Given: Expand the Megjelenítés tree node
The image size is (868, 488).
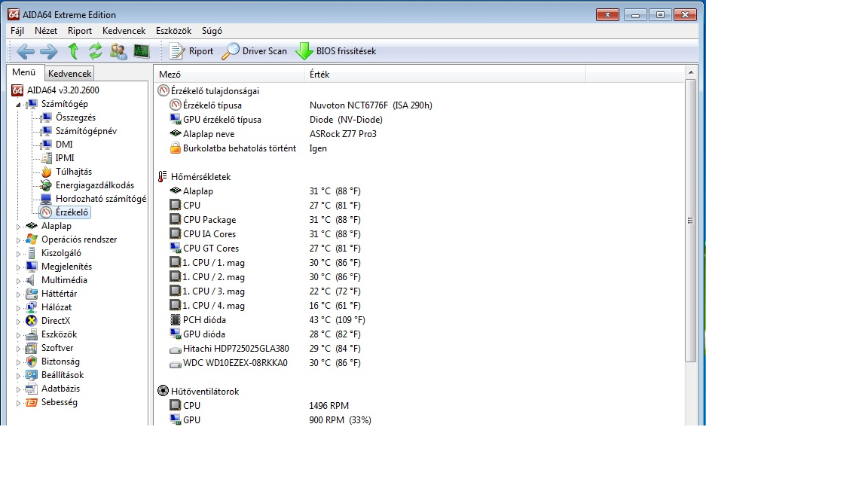Looking at the screenshot, I should 18,267.
